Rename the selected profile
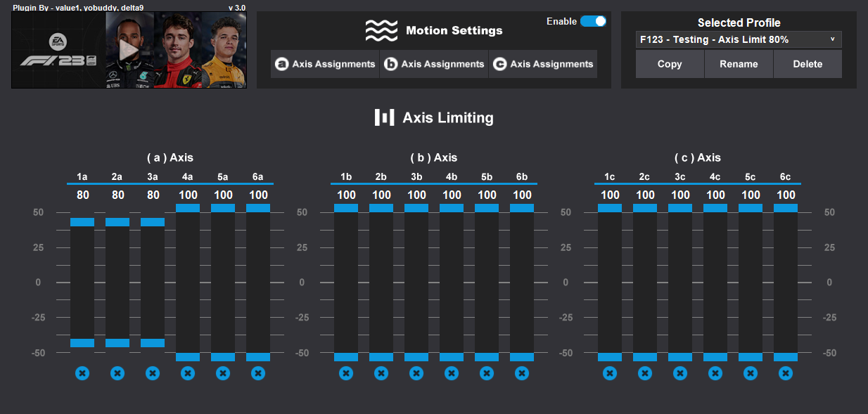Screen dimensions: 868x414 (739, 64)
